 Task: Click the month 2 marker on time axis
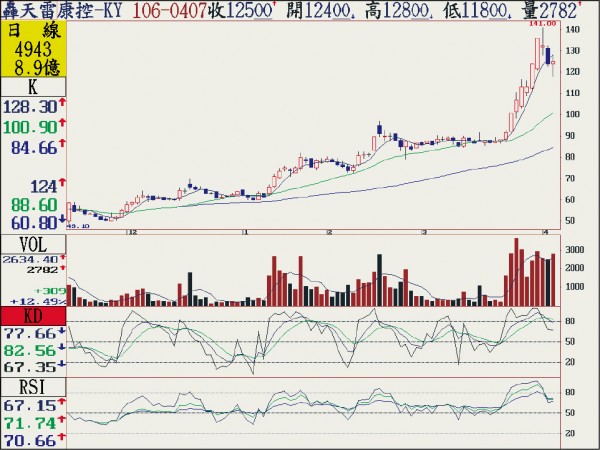(x=329, y=232)
